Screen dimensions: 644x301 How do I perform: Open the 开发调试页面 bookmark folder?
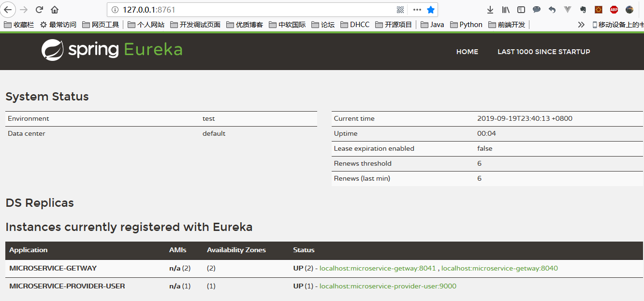pyautogui.click(x=195, y=25)
